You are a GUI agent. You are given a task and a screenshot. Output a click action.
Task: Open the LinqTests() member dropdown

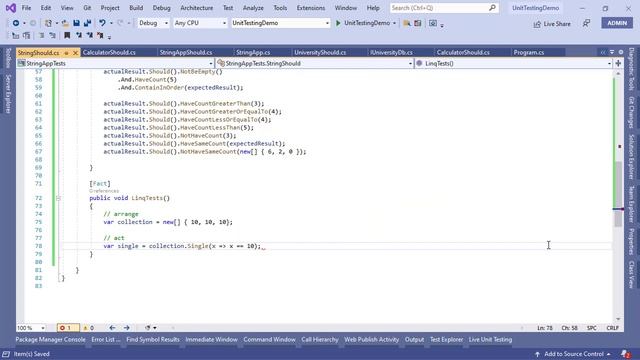[x=513, y=63]
